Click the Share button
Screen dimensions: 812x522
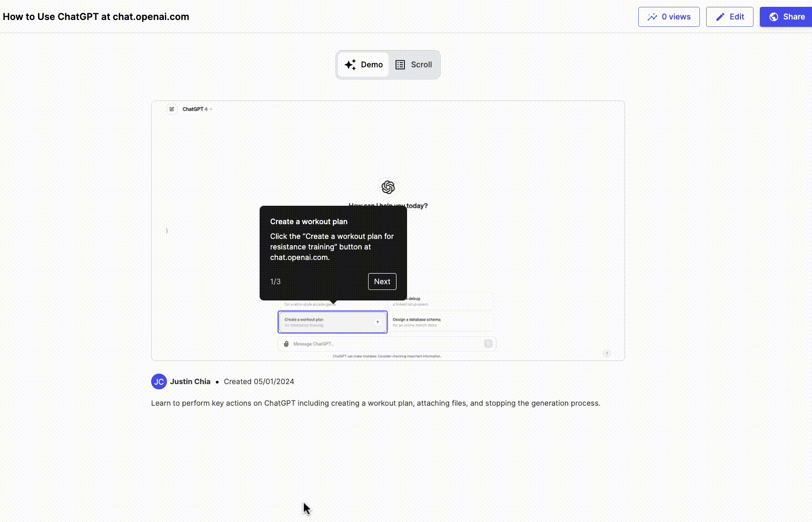click(x=787, y=17)
